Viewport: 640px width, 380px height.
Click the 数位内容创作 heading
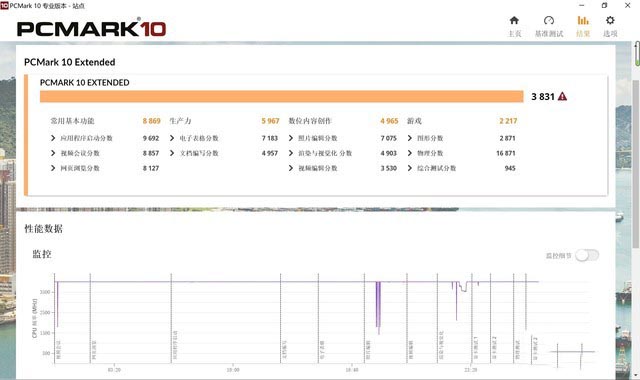coord(310,121)
